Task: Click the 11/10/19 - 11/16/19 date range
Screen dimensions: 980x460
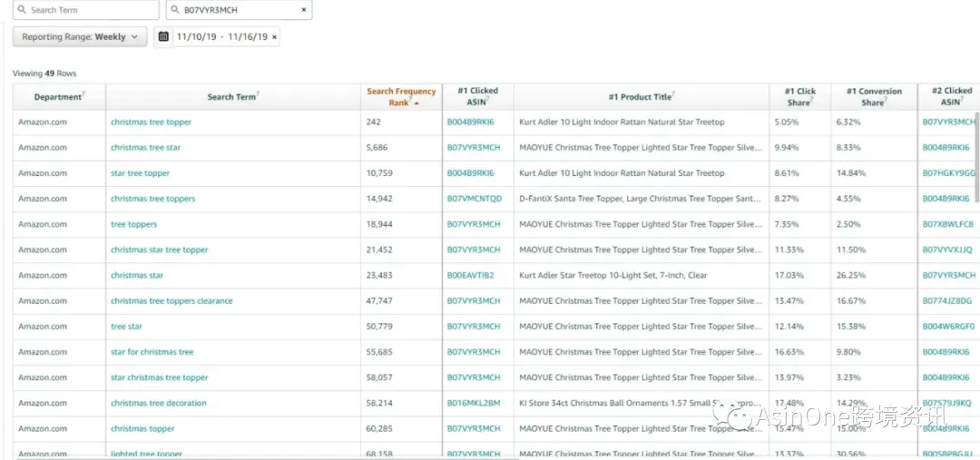Action: click(222, 37)
